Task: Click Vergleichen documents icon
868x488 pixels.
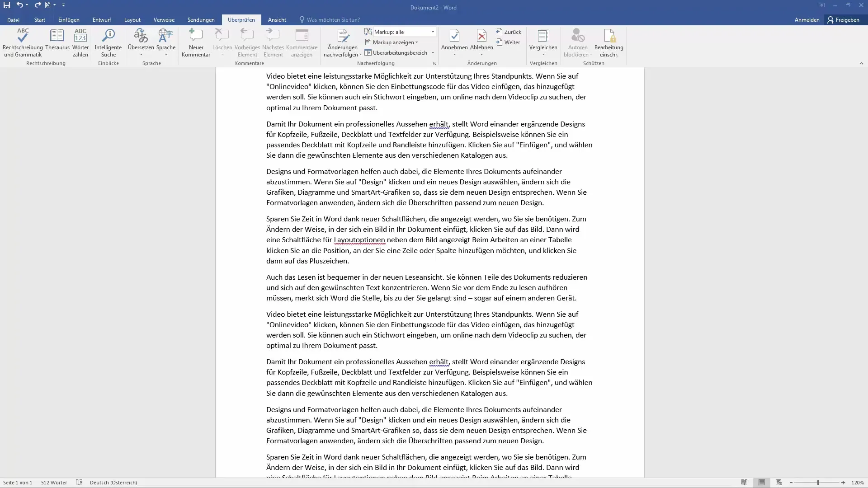Action: click(543, 36)
